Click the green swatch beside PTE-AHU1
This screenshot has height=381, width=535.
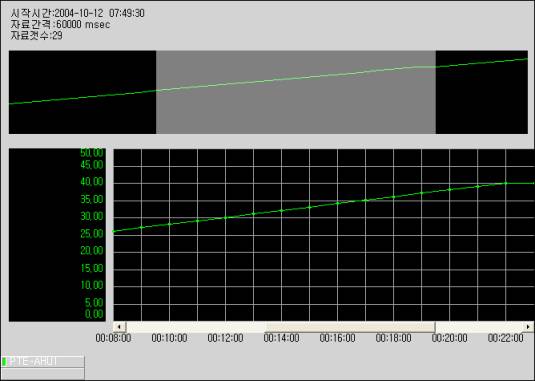(x=4, y=362)
